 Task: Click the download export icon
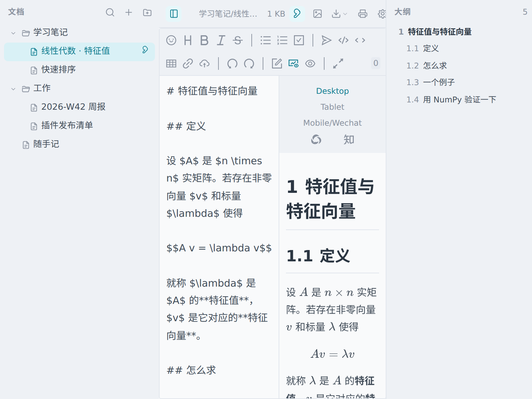pos(336,14)
